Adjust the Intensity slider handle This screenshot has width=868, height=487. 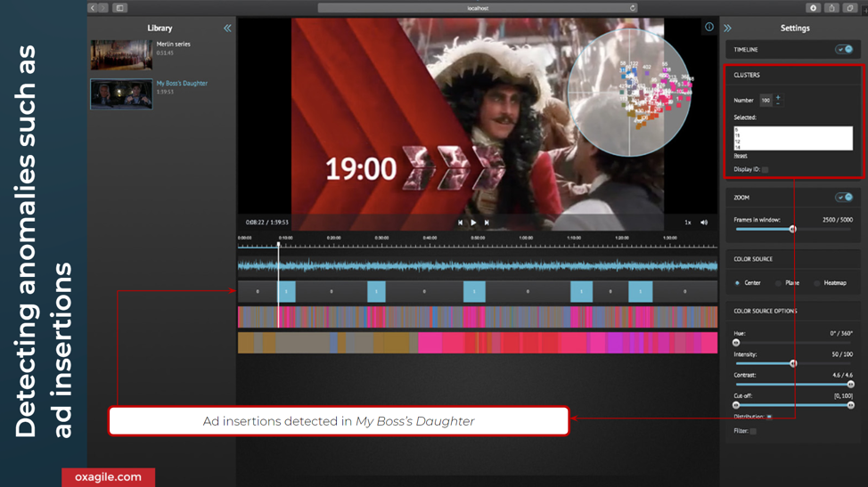click(x=793, y=363)
